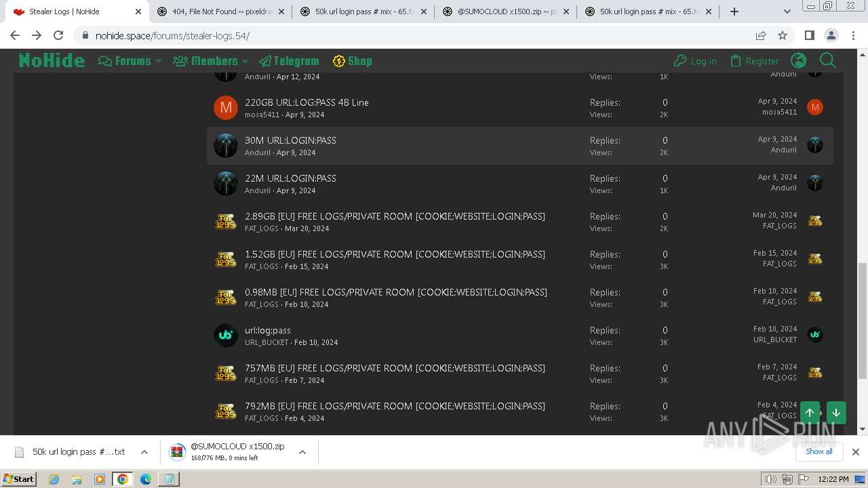Open the url:log:pass thread
The image size is (868, 488).
point(268,330)
